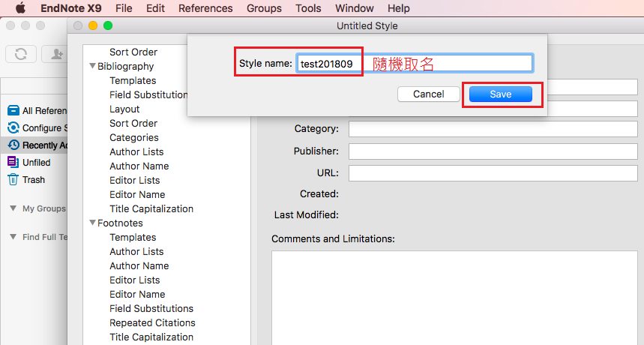This screenshot has height=345, width=644.
Task: Click Unfiled label in library sidebar
Action: click(x=37, y=163)
